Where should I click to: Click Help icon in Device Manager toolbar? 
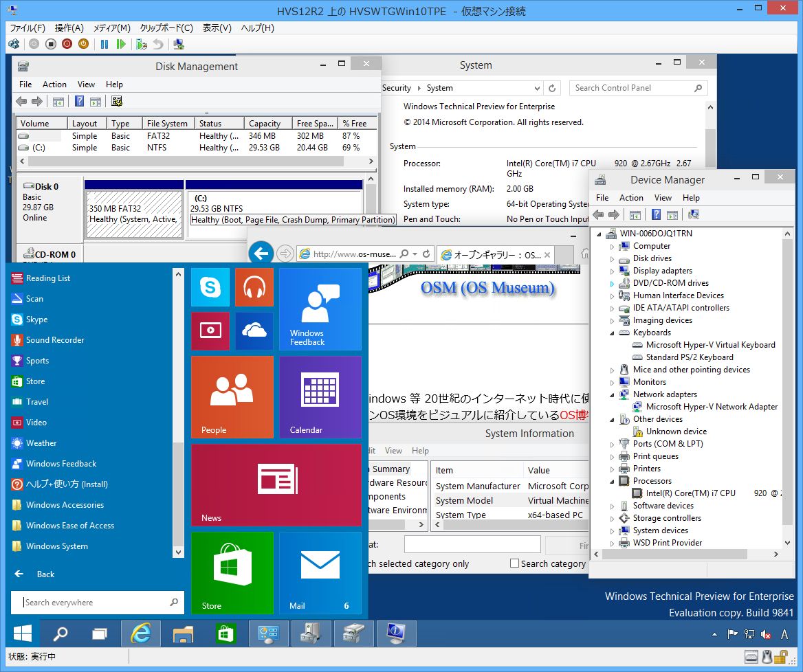[x=656, y=214]
